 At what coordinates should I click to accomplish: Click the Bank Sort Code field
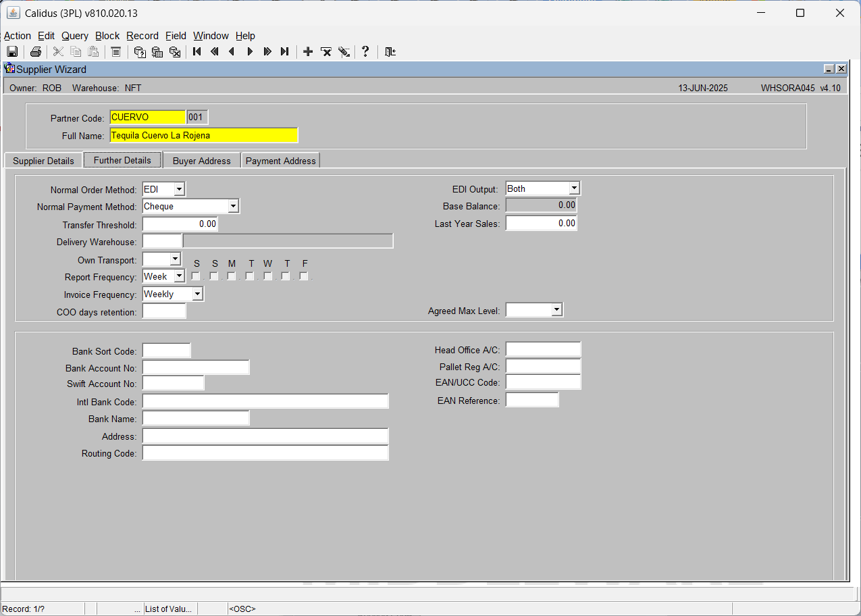tap(167, 351)
